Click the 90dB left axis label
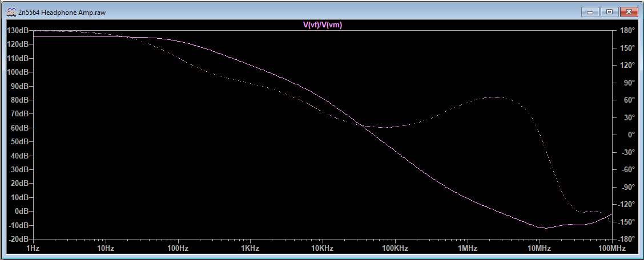 click(19, 86)
